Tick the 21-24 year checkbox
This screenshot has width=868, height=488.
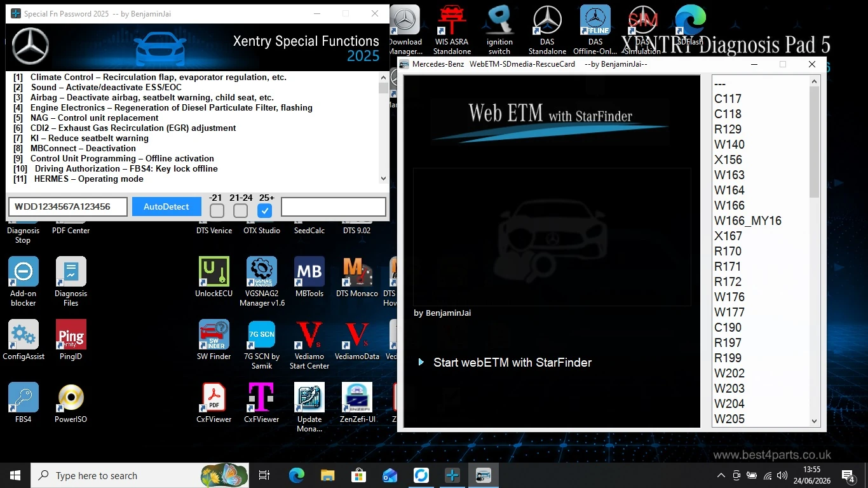coord(240,210)
